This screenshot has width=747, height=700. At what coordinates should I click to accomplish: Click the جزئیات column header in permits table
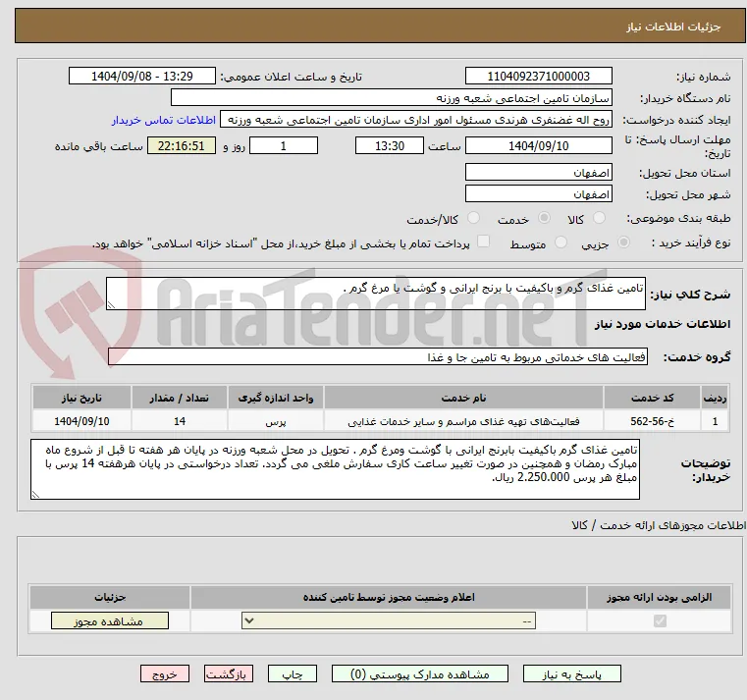(110, 597)
